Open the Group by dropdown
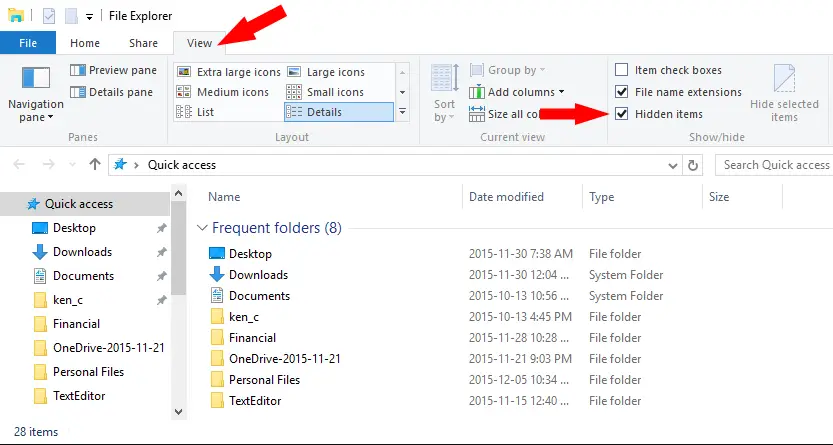 click(507, 70)
